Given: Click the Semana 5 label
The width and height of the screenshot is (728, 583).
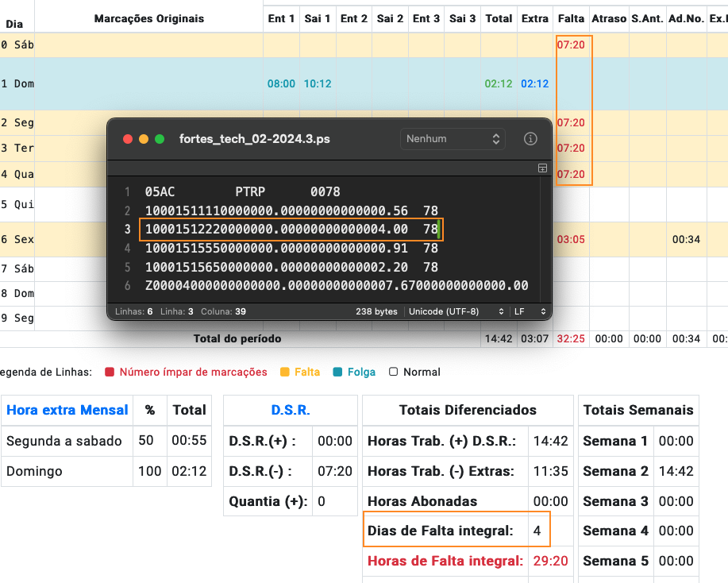Looking at the screenshot, I should coord(615,561).
